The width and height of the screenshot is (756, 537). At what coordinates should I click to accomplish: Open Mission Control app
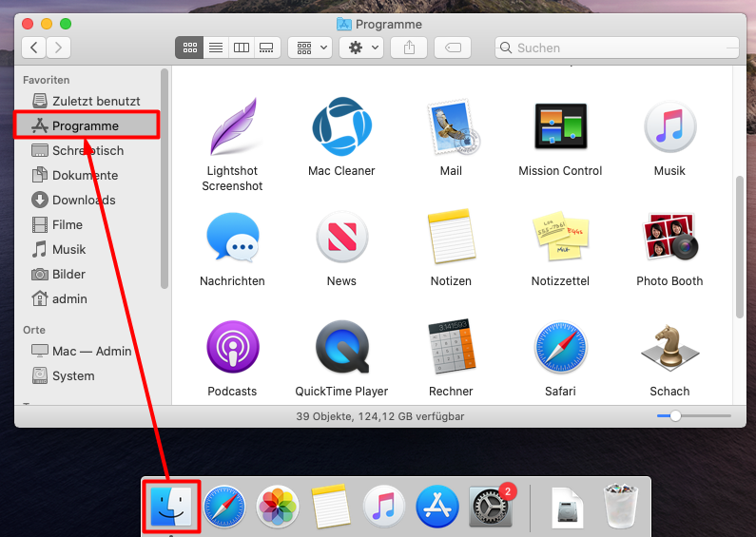click(560, 126)
